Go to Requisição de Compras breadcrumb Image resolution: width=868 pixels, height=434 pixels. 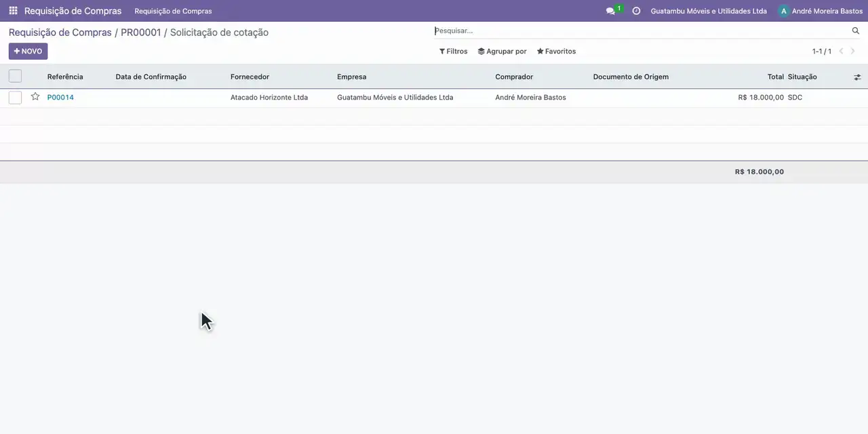tap(60, 32)
